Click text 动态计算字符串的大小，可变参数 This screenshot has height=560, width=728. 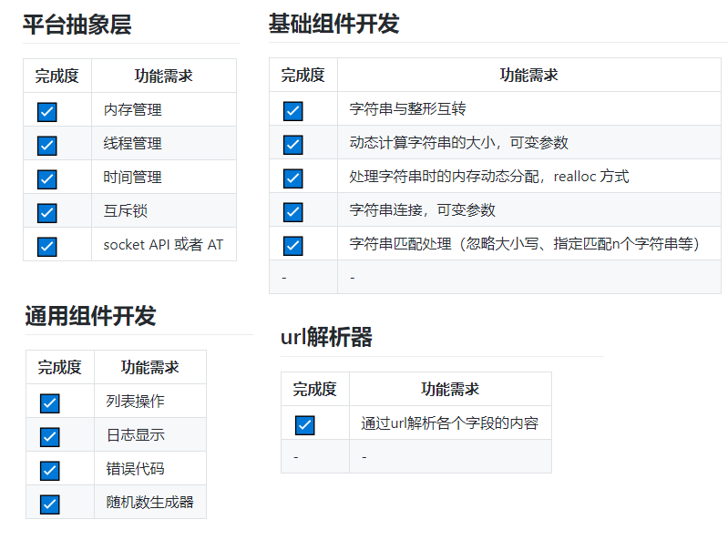tap(458, 142)
